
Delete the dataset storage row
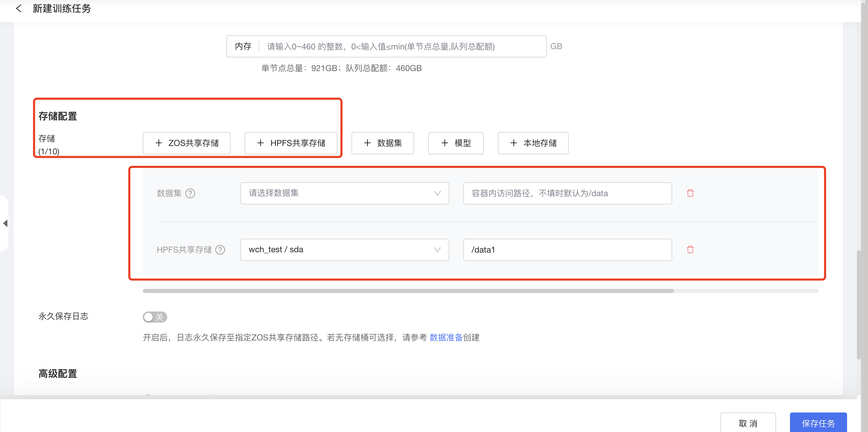690,193
